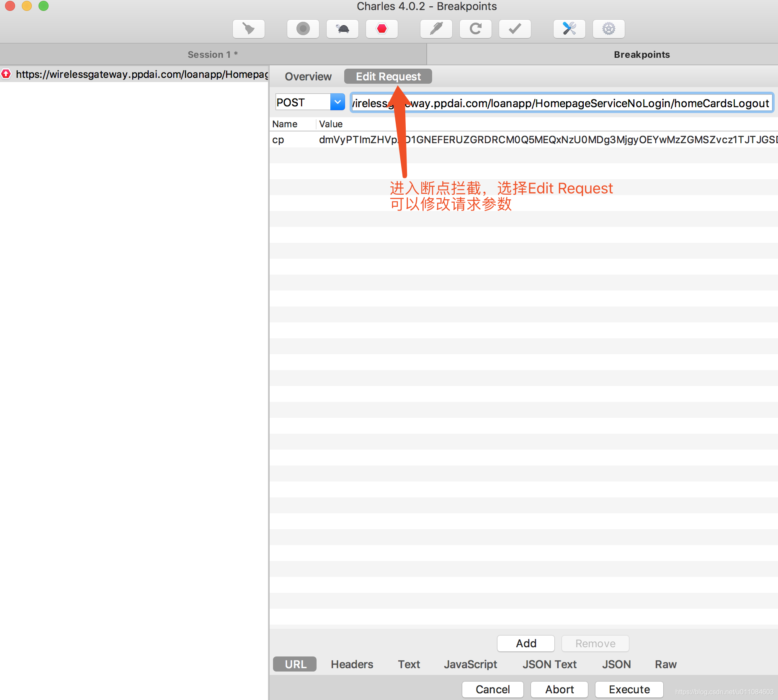Open settings gear icon in toolbar
The width and height of the screenshot is (778, 700).
(609, 29)
